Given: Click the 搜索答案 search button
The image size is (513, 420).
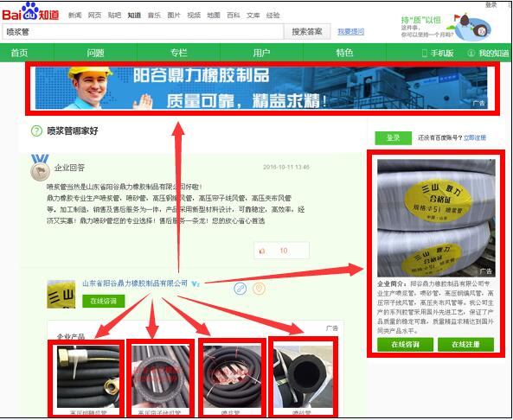Looking at the screenshot, I should click(307, 32).
